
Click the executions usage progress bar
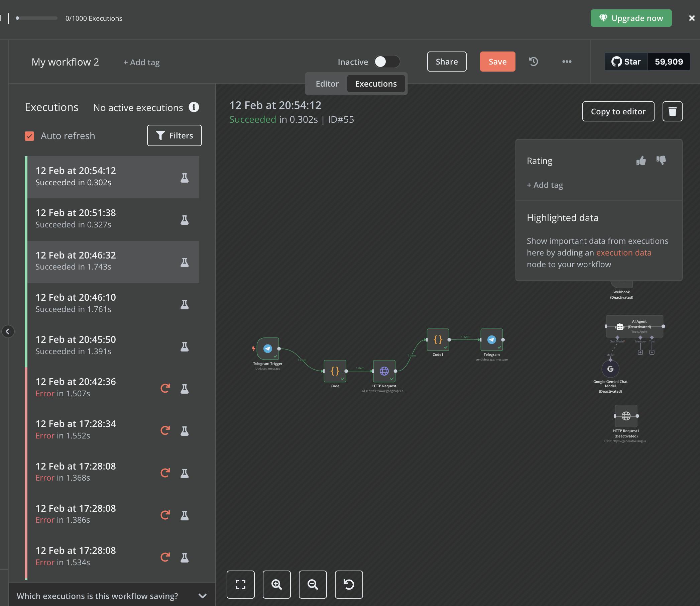click(x=36, y=18)
